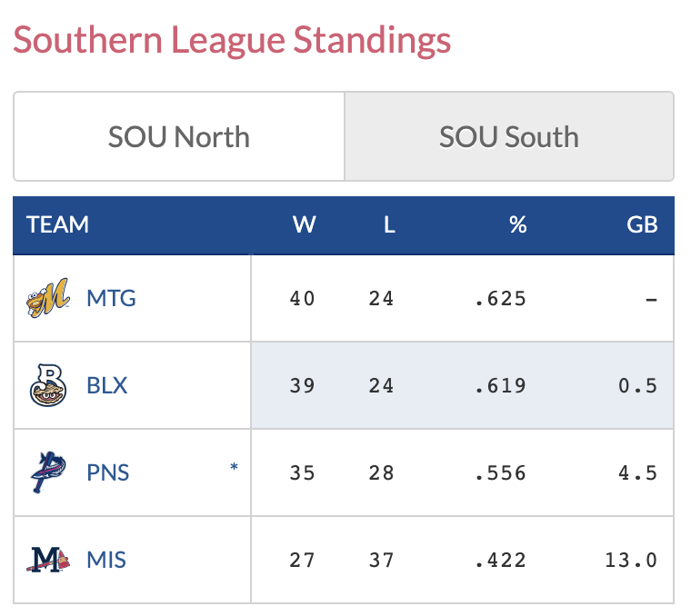The width and height of the screenshot is (691, 616).
Task: Click the Montgomery Biscuits team logo
Action: 47,297
